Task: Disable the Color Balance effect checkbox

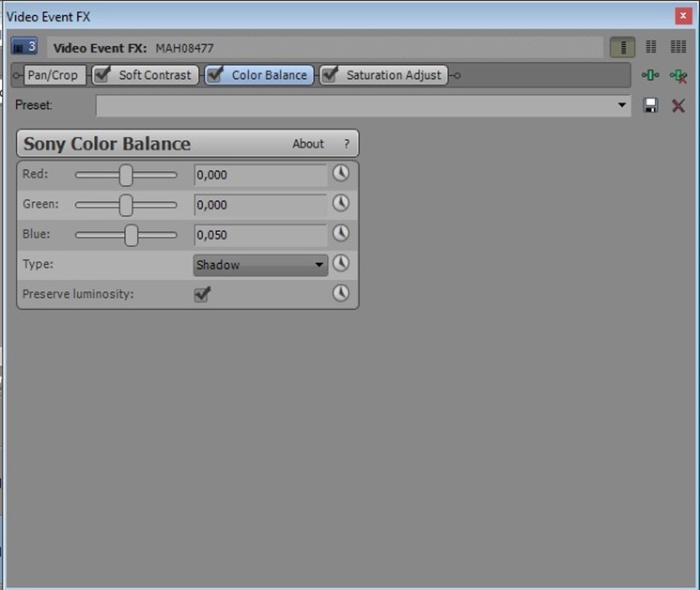Action: pos(215,74)
